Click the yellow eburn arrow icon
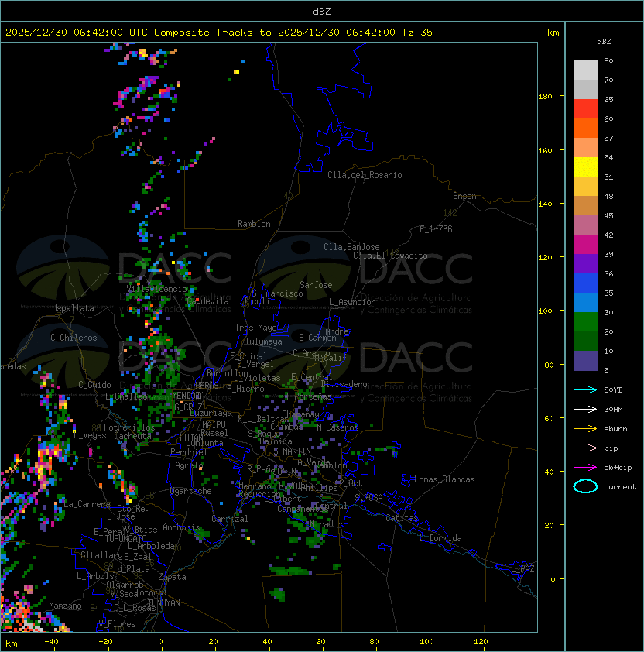 pos(585,428)
